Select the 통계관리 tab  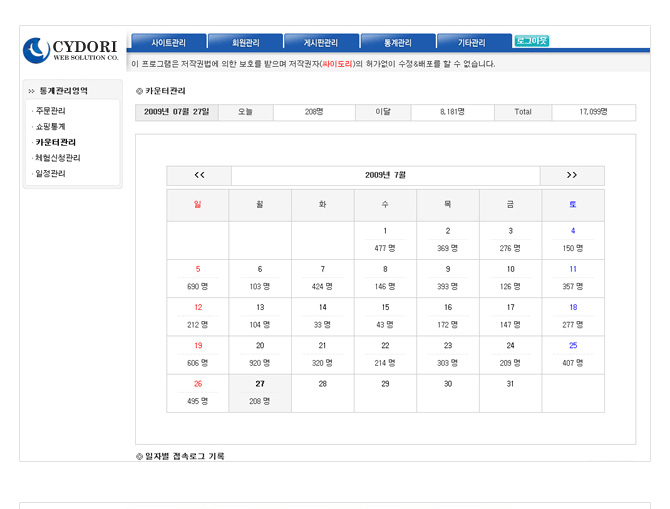(397, 43)
